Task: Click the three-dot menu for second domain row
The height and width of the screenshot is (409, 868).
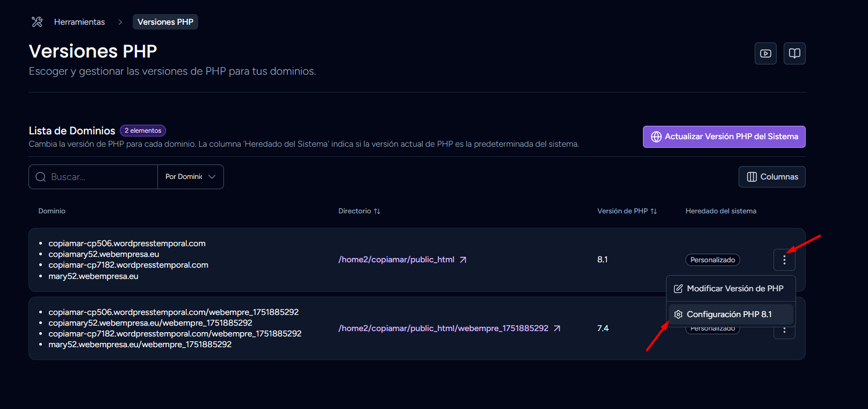Action: point(784,331)
